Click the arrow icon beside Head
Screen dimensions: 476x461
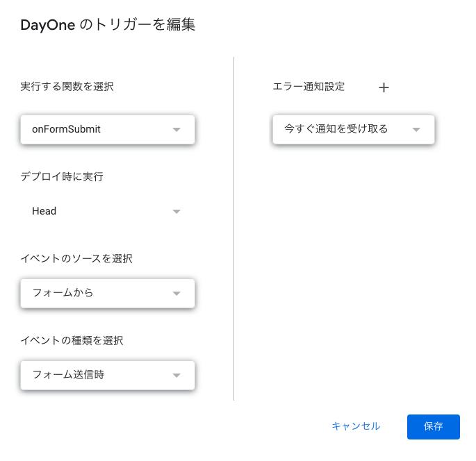coord(177,211)
